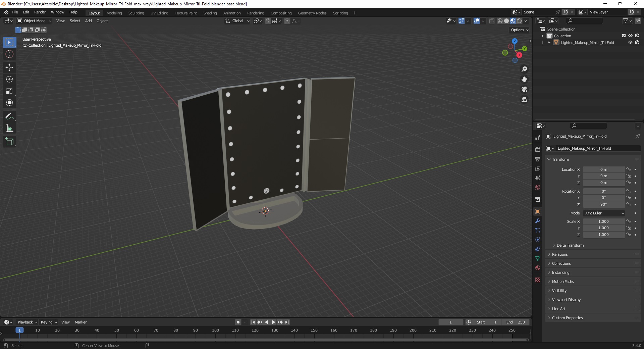Open rotation Mode XYZ Euler dropdown
The height and width of the screenshot is (349, 644).
click(x=604, y=213)
